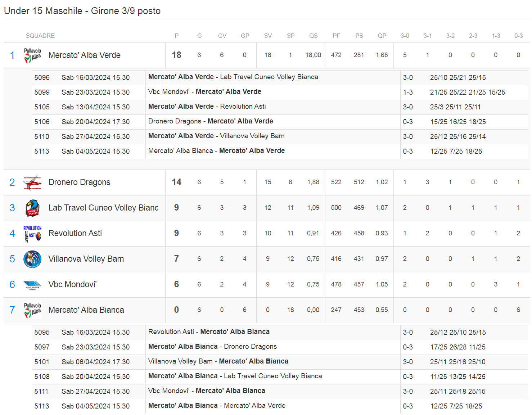
Task: Click date Sab 20/04/2024 17.30
Action: pos(96,122)
